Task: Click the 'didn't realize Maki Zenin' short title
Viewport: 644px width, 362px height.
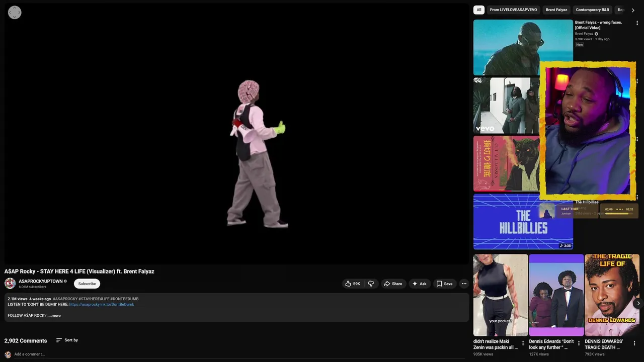Action: [x=496, y=344]
